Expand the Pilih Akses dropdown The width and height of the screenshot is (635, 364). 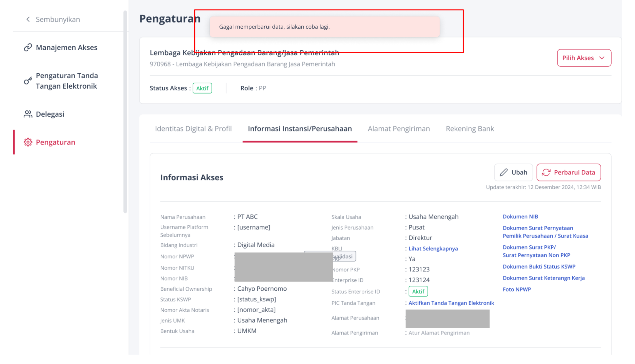pyautogui.click(x=584, y=58)
